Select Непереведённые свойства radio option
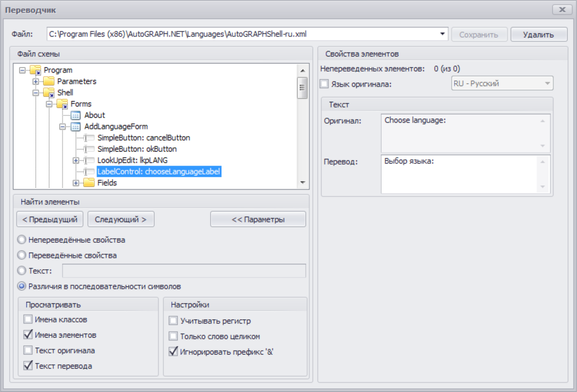The height and width of the screenshot is (392, 577). (x=22, y=240)
